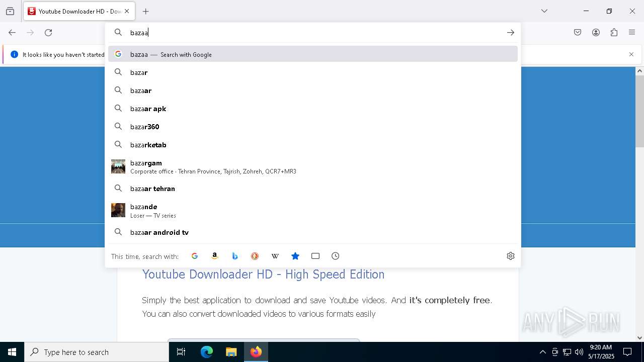Screen dimensions: 644x362
Task: Open the network icon in tray
Action: coord(567,352)
